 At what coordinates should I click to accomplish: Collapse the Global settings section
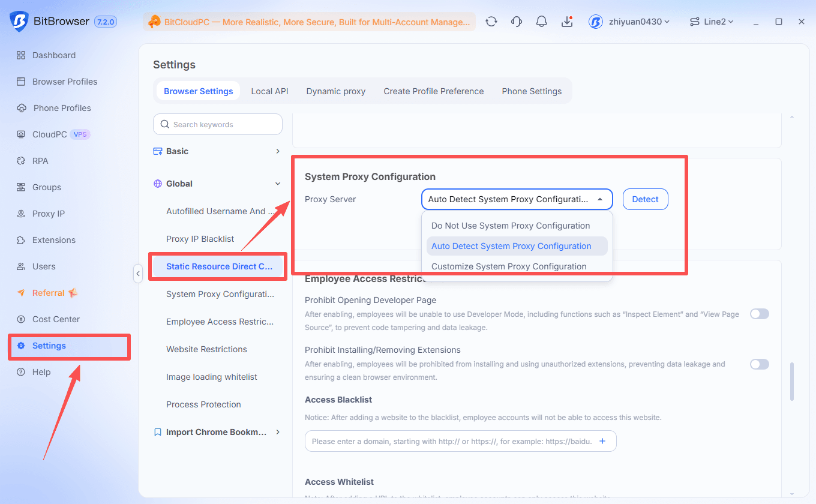(x=218, y=184)
